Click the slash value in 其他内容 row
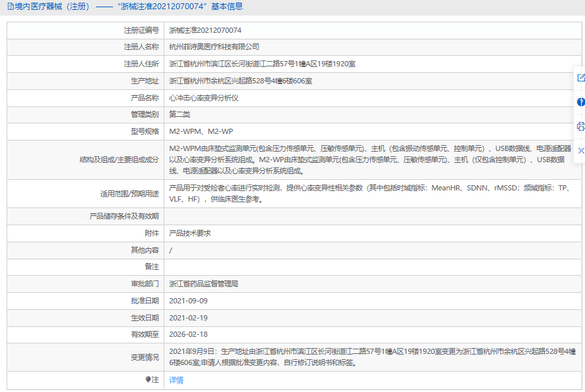This screenshot has width=585, height=392. click(170, 250)
